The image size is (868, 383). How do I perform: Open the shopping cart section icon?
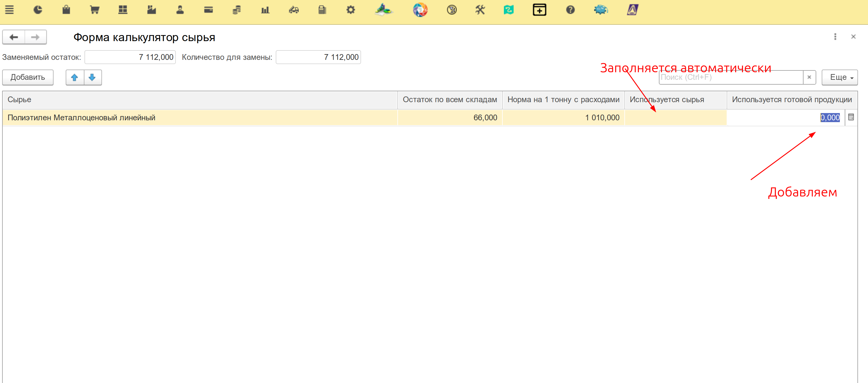(x=95, y=10)
